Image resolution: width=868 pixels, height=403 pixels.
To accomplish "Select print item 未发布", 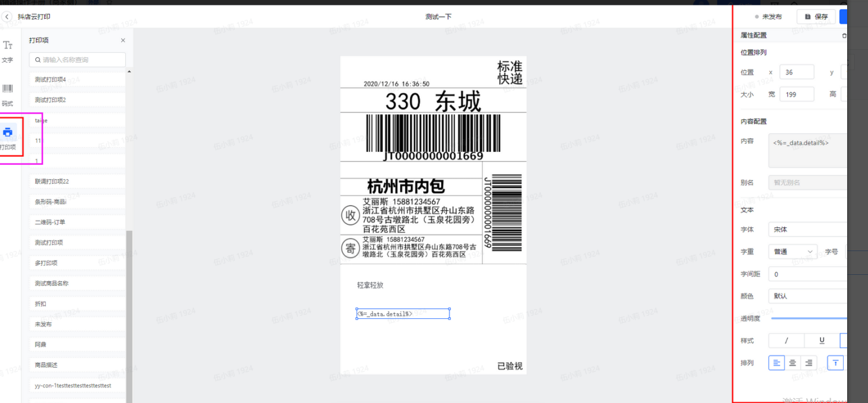I will point(77,324).
